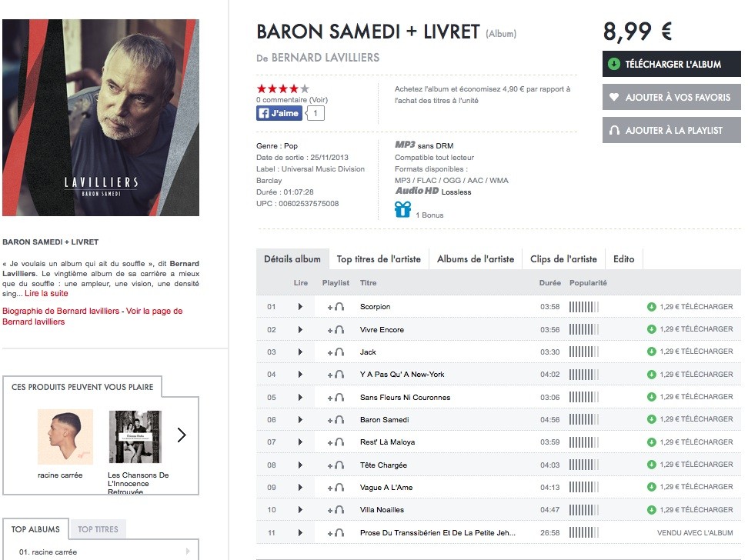Switch to Top titres de l'artiste tab
This screenshot has width=748, height=560.
click(x=379, y=259)
